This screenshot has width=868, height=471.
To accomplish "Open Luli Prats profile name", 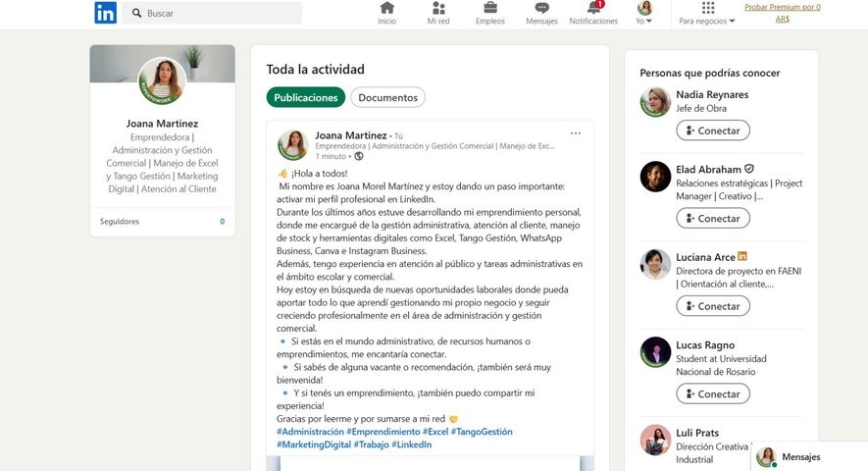I will click(697, 433).
